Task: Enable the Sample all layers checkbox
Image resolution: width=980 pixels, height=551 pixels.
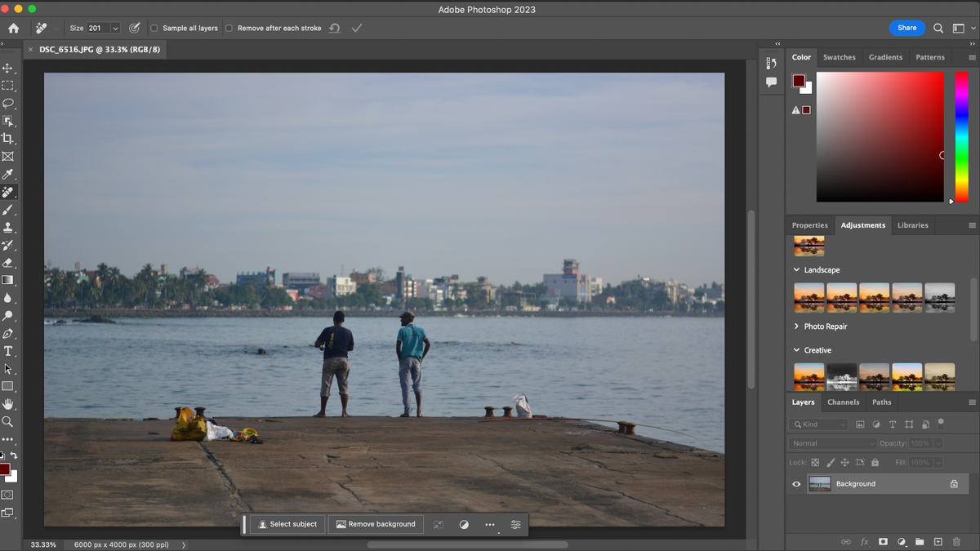Action: point(154,27)
